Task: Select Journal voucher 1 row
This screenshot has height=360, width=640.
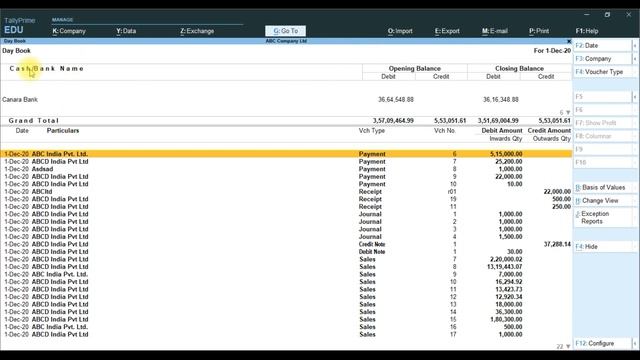Action: (x=286, y=214)
